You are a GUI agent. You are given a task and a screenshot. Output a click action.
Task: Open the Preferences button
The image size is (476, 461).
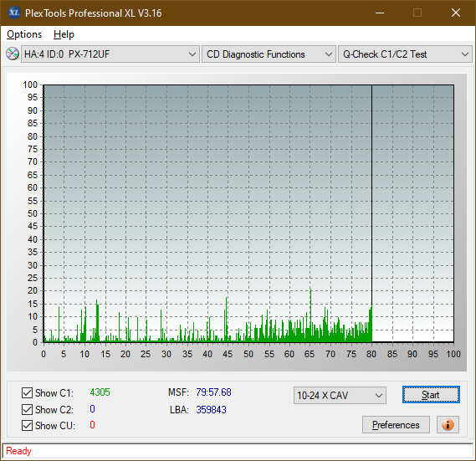pos(396,424)
